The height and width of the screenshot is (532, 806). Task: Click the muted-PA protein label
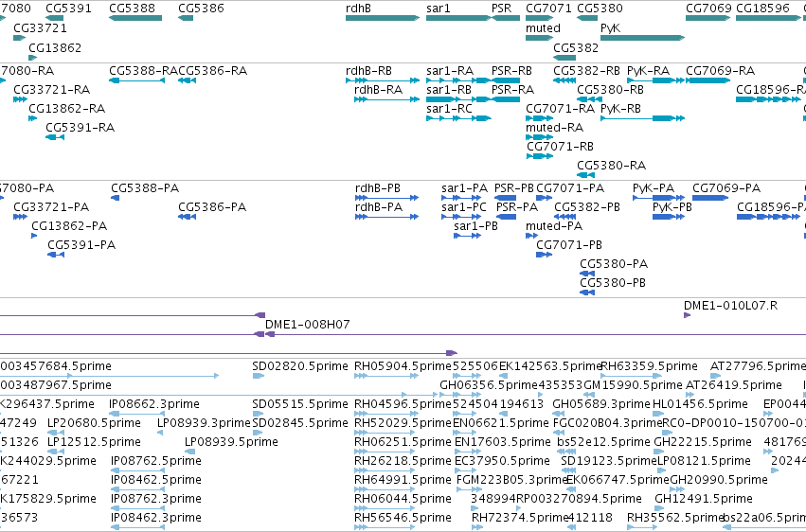pyautogui.click(x=554, y=226)
